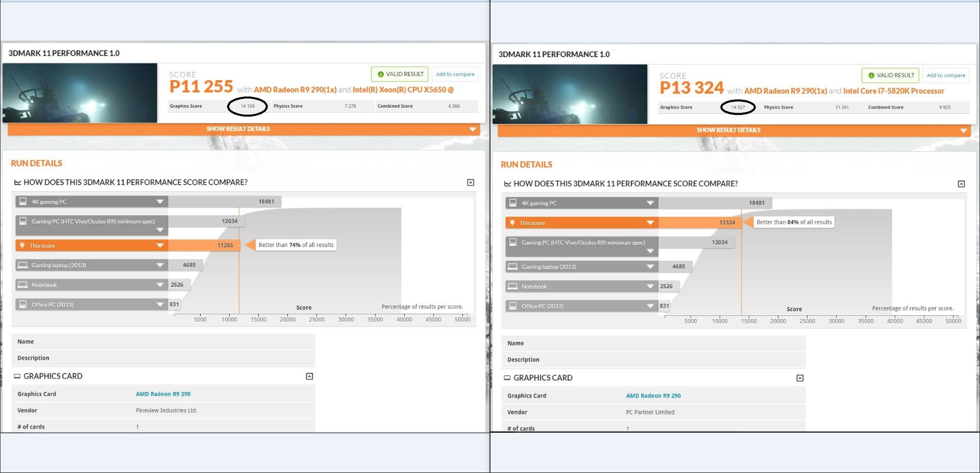This screenshot has width=980, height=473.
Task: Click the Physics Score value 11 241
Action: pos(842,108)
